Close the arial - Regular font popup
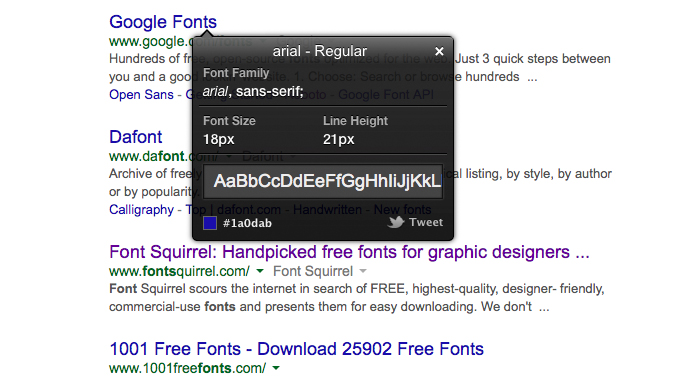The width and height of the screenshot is (680, 380). pos(439,52)
